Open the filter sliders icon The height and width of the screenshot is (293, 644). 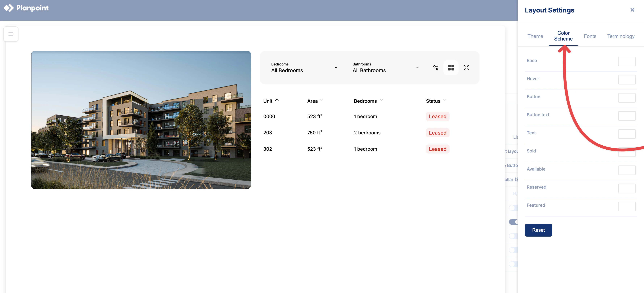coord(435,68)
